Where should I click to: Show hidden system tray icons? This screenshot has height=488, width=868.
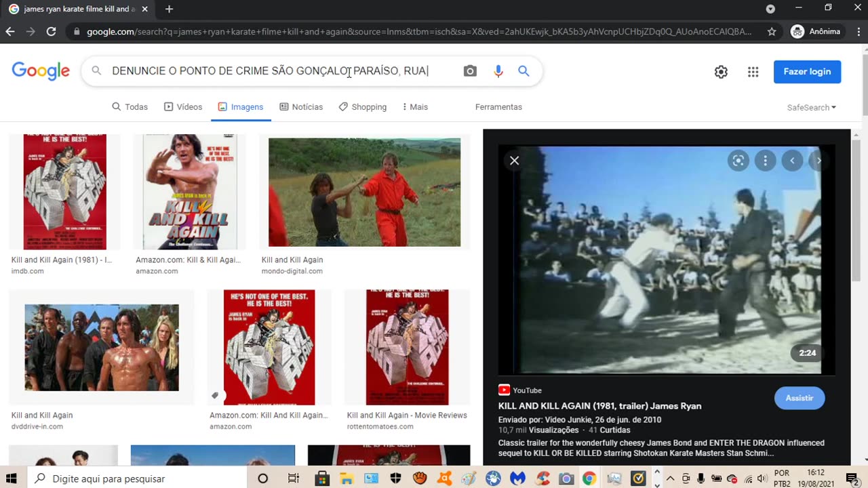coord(670,479)
